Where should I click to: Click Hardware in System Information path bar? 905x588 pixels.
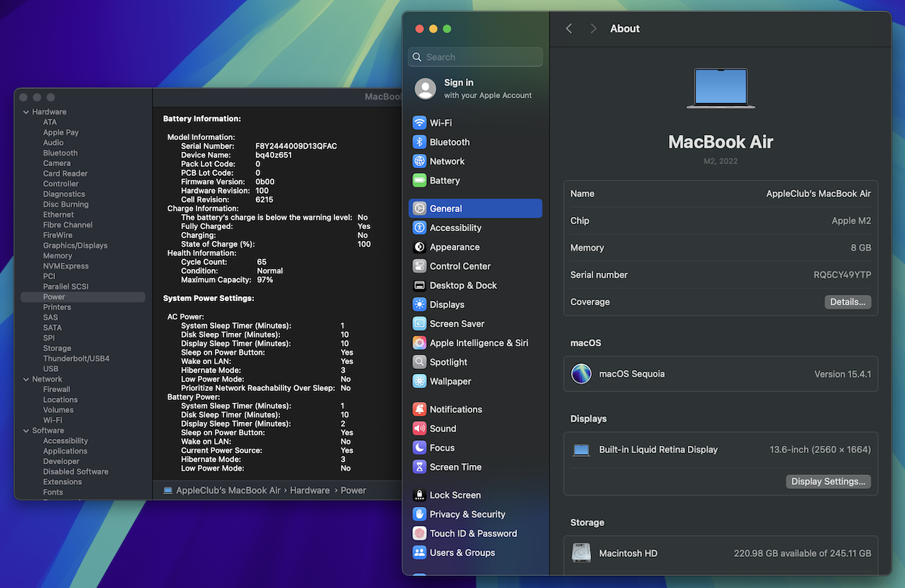point(310,490)
